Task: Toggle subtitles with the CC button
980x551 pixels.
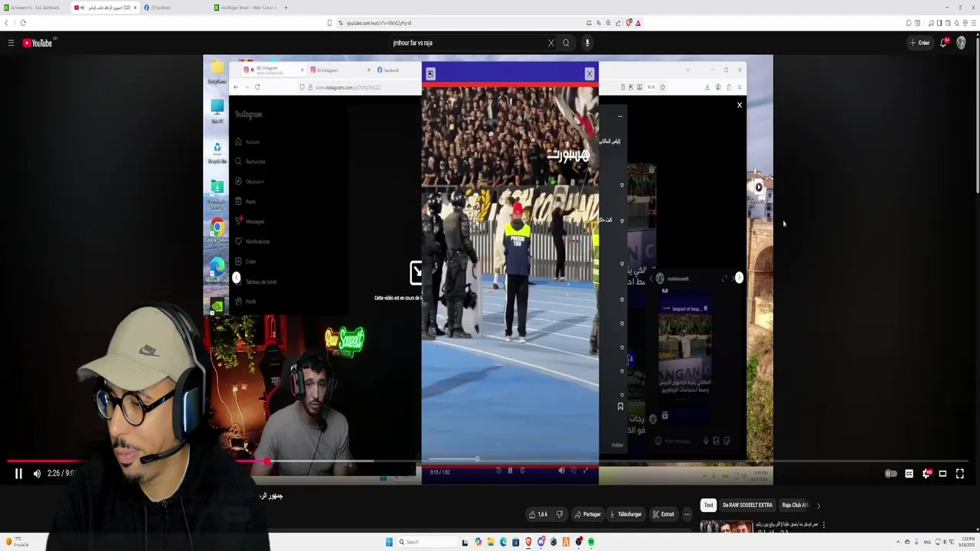Action: (x=909, y=474)
